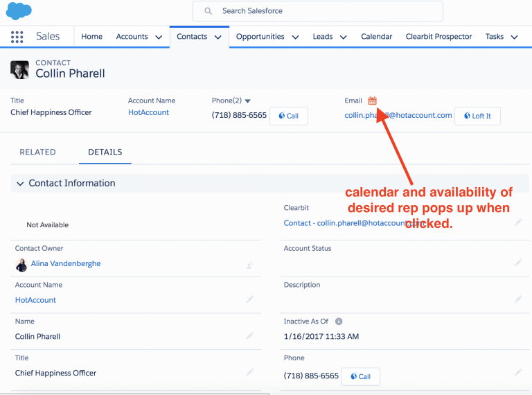This screenshot has width=532, height=395.
Task: Open the Calendar tab
Action: (x=376, y=36)
